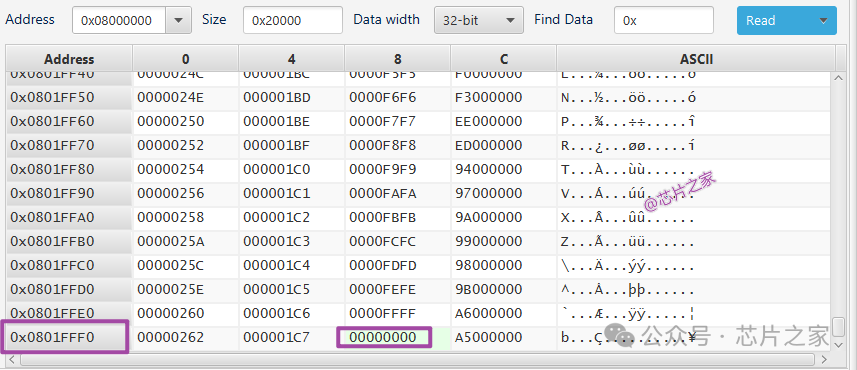Select address row 0x0801FFF0
857x370 pixels.
[x=69, y=338]
